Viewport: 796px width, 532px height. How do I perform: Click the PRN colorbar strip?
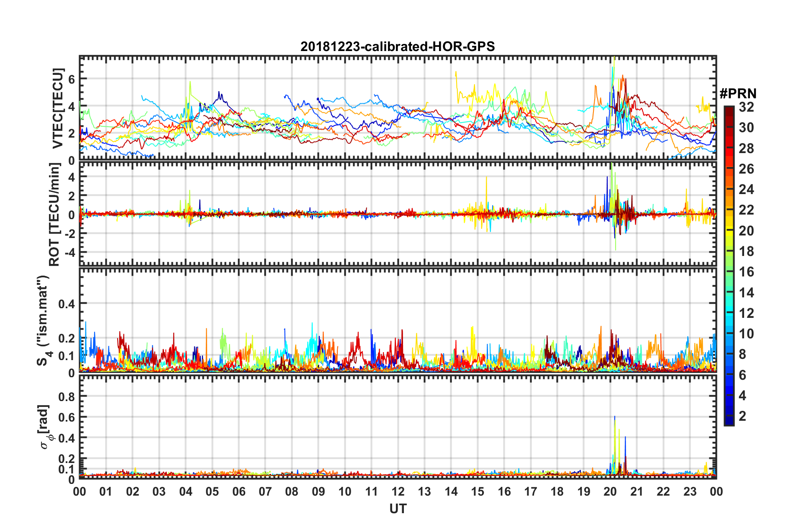click(729, 266)
